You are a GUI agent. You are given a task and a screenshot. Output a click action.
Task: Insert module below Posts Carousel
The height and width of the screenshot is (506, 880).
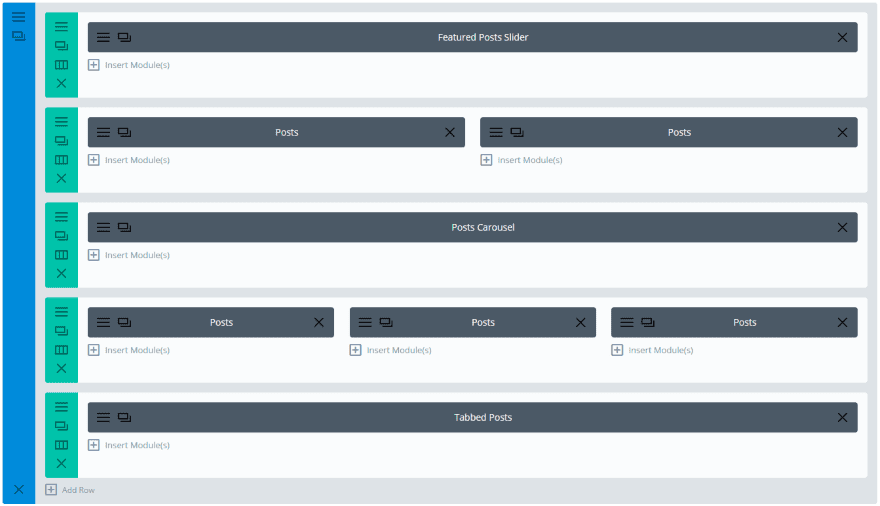pyautogui.click(x=129, y=255)
